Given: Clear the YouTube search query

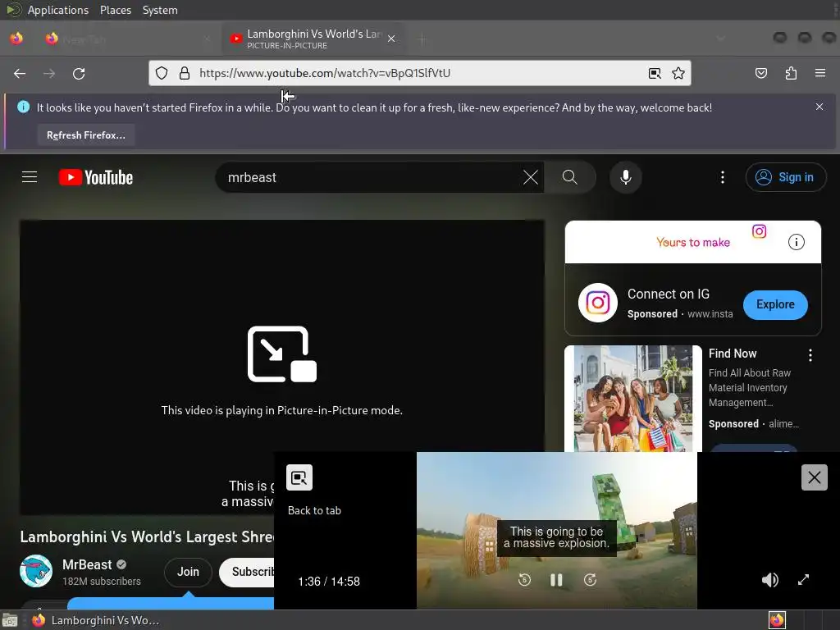Looking at the screenshot, I should [x=531, y=177].
